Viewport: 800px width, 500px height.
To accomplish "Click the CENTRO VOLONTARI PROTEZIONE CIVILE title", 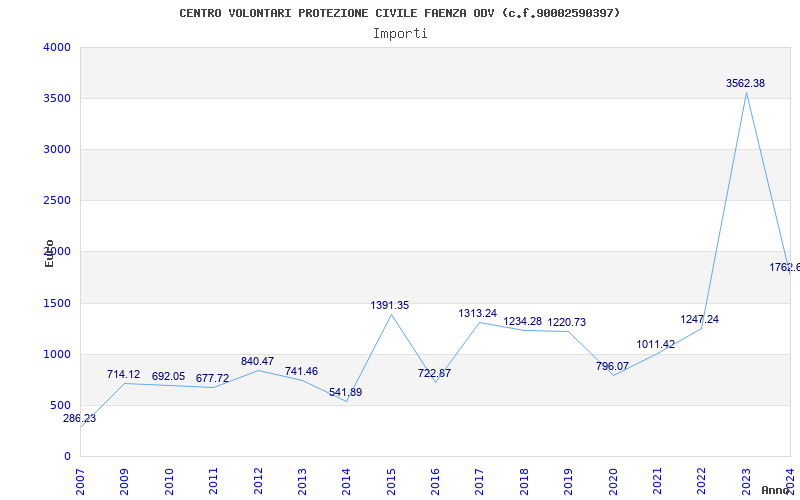I will (400, 13).
